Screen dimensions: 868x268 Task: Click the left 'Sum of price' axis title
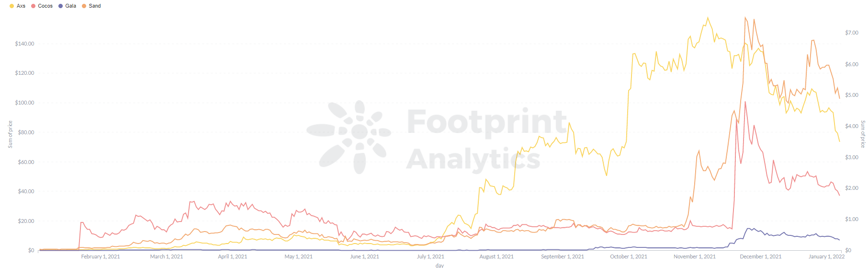(x=10, y=134)
